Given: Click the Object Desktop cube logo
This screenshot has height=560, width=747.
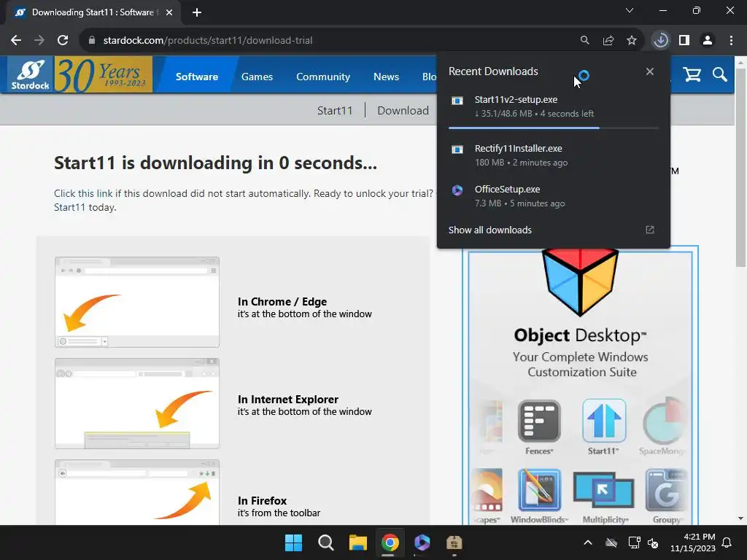Looking at the screenshot, I should (580, 282).
